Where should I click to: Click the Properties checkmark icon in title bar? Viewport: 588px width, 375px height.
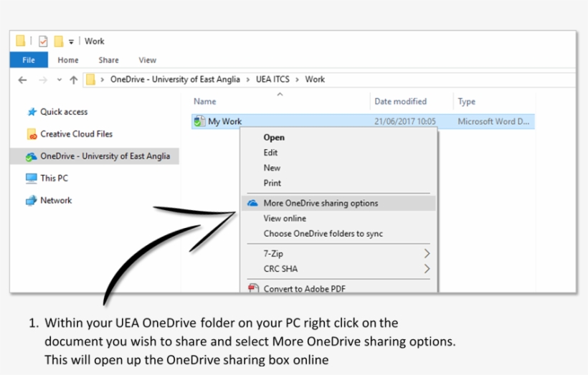[x=43, y=41]
